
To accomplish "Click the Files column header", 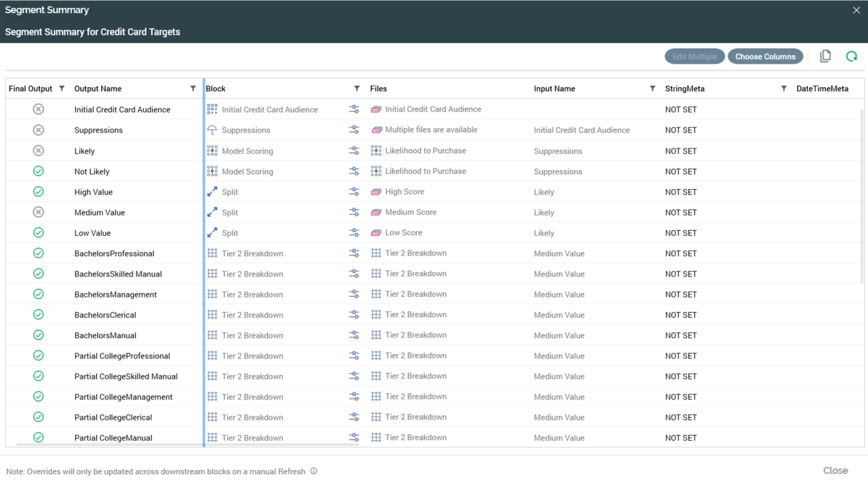I will coord(379,89).
